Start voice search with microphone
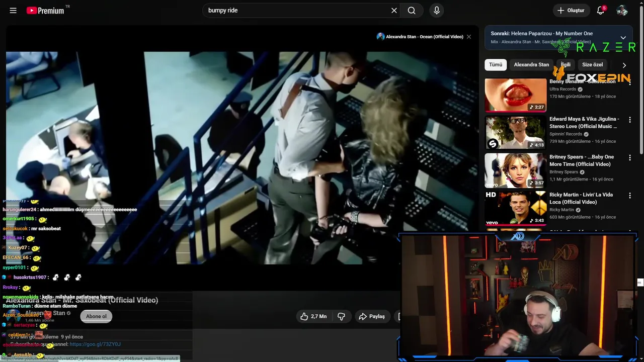This screenshot has width=644, height=362. point(437,11)
